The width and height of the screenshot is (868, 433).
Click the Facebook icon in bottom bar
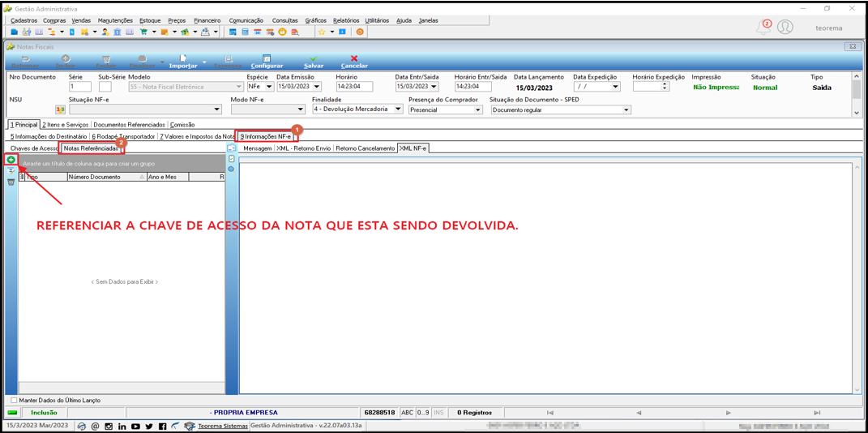[162, 427]
